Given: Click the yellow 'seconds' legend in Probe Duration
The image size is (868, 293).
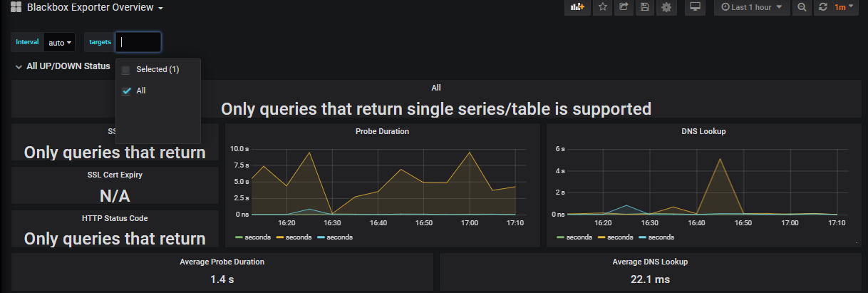Looking at the screenshot, I should tap(294, 237).
